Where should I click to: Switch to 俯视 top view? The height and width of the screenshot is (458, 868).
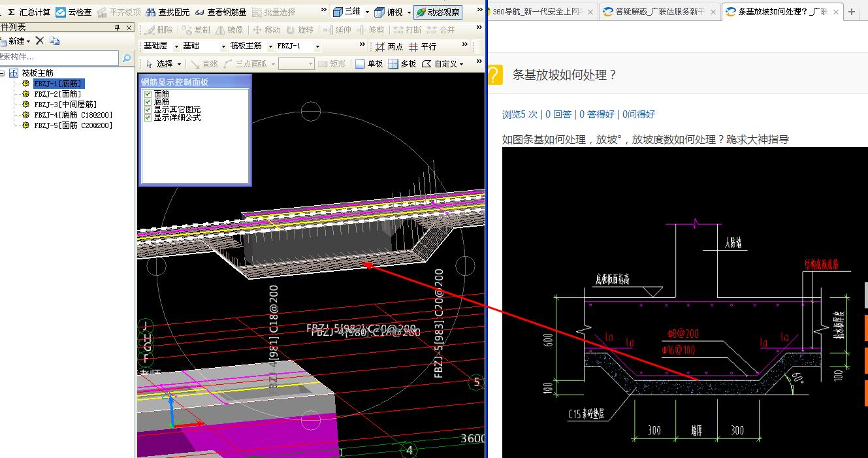[389, 12]
